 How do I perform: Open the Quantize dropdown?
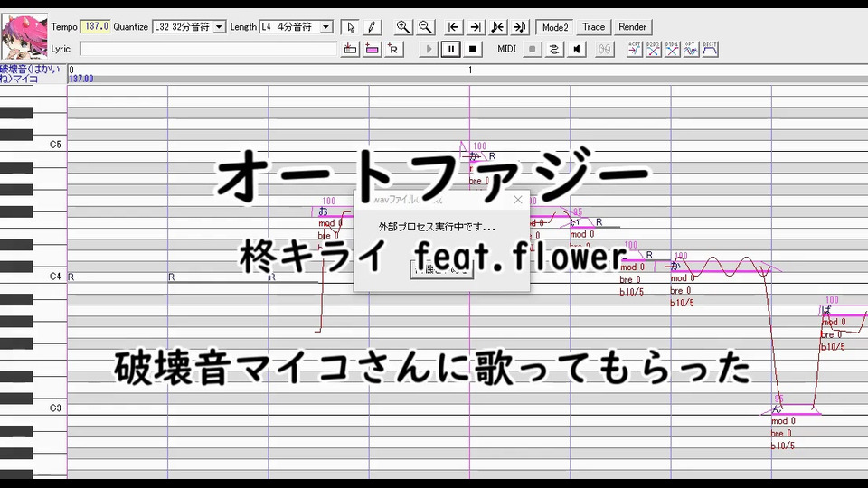point(219,26)
